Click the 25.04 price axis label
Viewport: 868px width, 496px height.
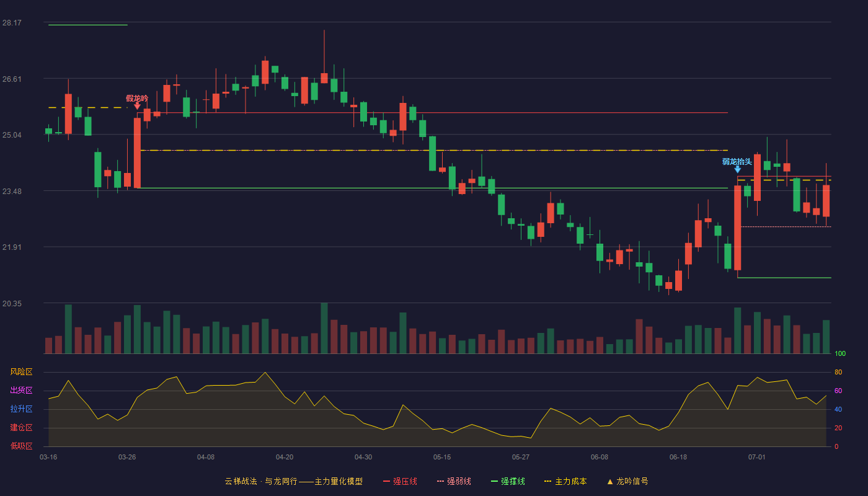pyautogui.click(x=12, y=135)
